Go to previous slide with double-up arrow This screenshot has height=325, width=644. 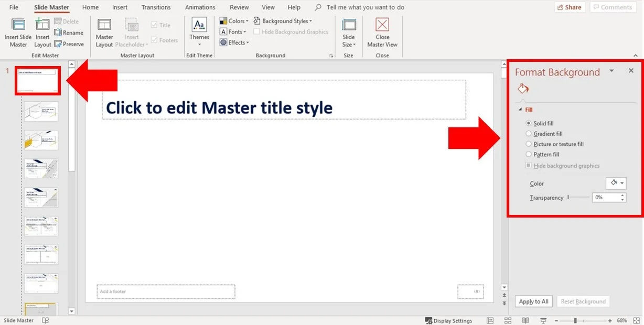point(505,296)
